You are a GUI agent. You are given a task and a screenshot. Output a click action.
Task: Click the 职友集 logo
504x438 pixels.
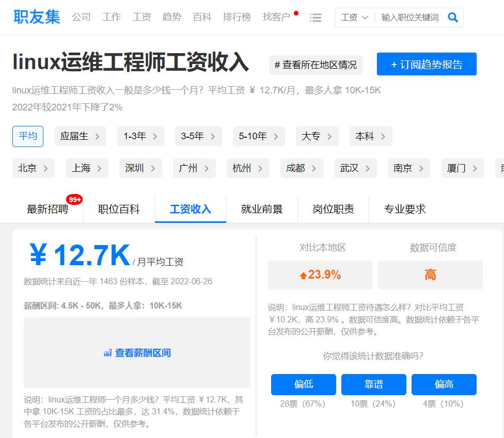point(36,17)
